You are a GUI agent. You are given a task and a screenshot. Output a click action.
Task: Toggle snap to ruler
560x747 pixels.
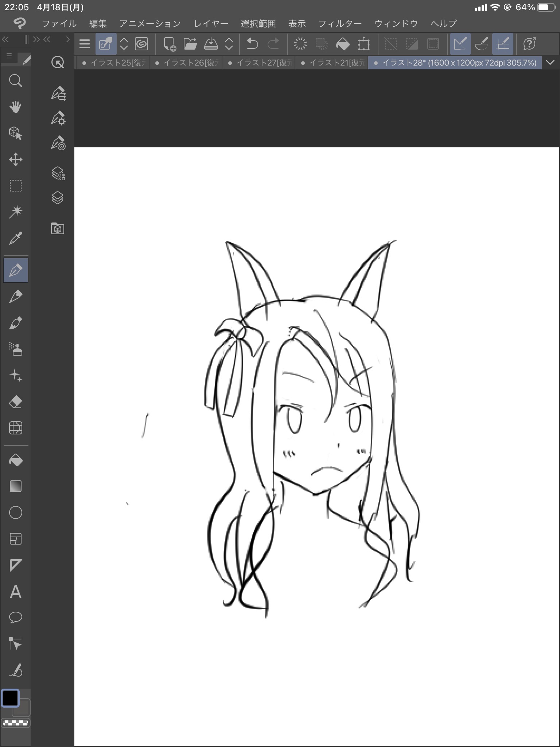[x=460, y=44]
